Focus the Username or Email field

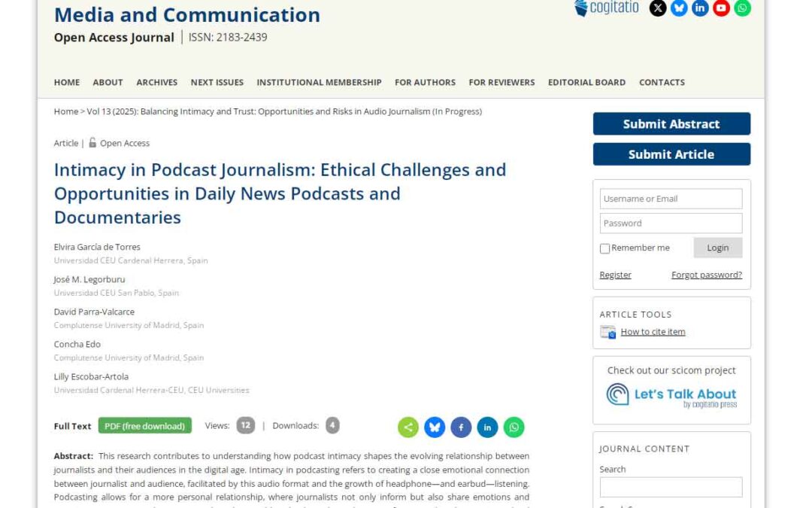pyautogui.click(x=671, y=199)
